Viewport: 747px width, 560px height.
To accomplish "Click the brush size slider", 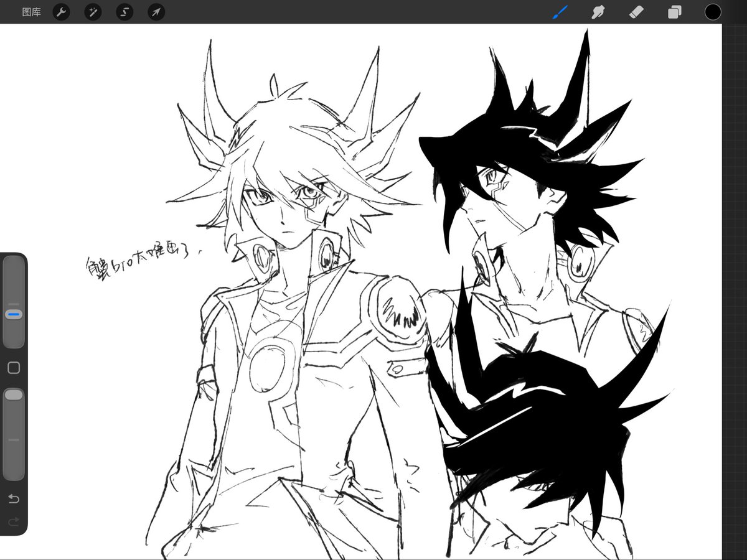I will 14,302.
